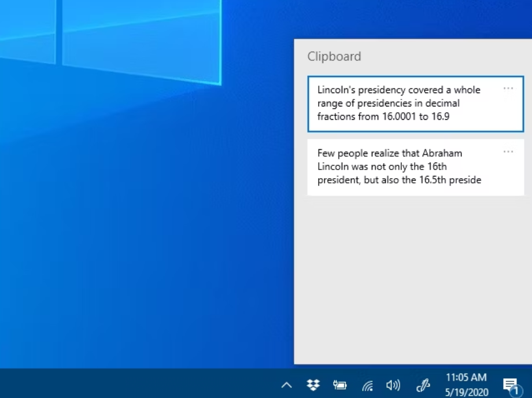This screenshot has height=398, width=532.
Task: View available Wi-Fi networks
Action: (367, 385)
